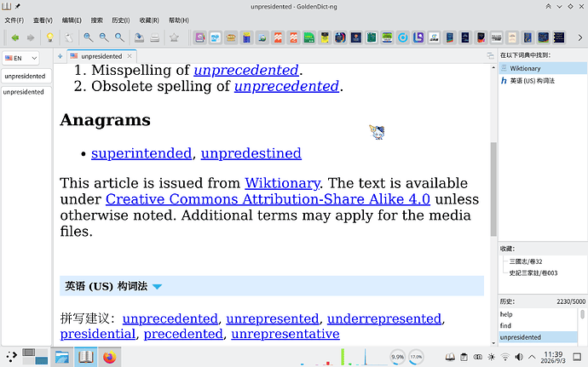Click the mouse pointer toolbar icon
The image size is (588, 367).
tap(69, 37)
